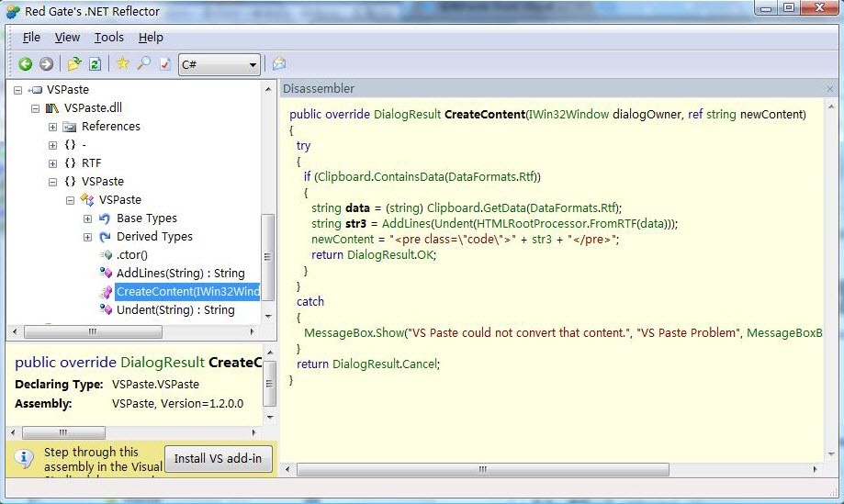This screenshot has width=844, height=504.
Task: Click the star Bookmarks toolbar icon
Action: (123, 64)
